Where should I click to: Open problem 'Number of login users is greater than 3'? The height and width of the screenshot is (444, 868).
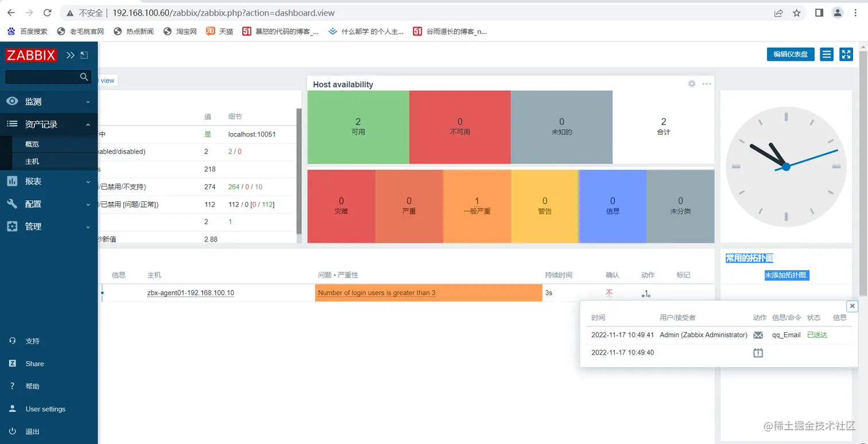(377, 293)
